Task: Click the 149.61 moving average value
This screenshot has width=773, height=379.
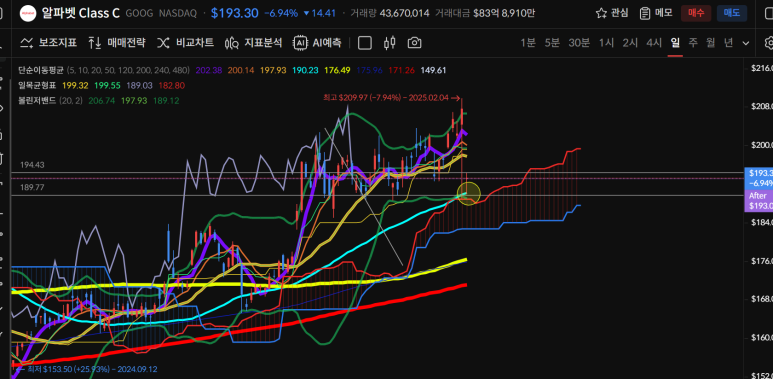Action: click(433, 70)
